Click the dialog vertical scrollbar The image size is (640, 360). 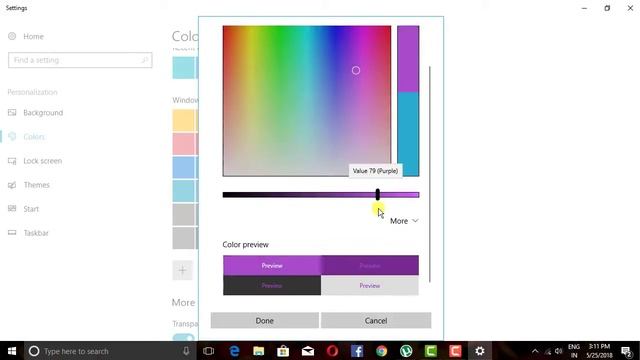pos(430,174)
